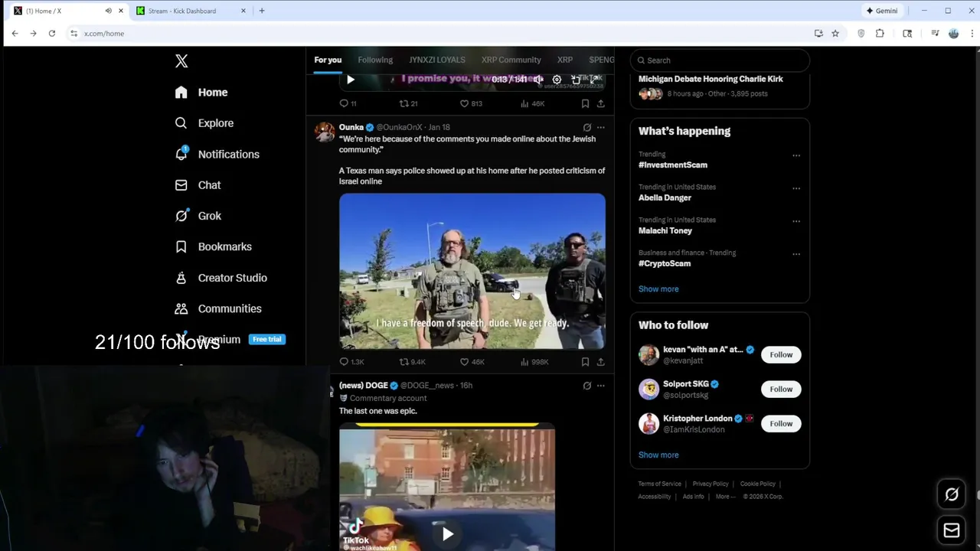Open the messages floating button
The height and width of the screenshot is (551, 980).
point(952,530)
